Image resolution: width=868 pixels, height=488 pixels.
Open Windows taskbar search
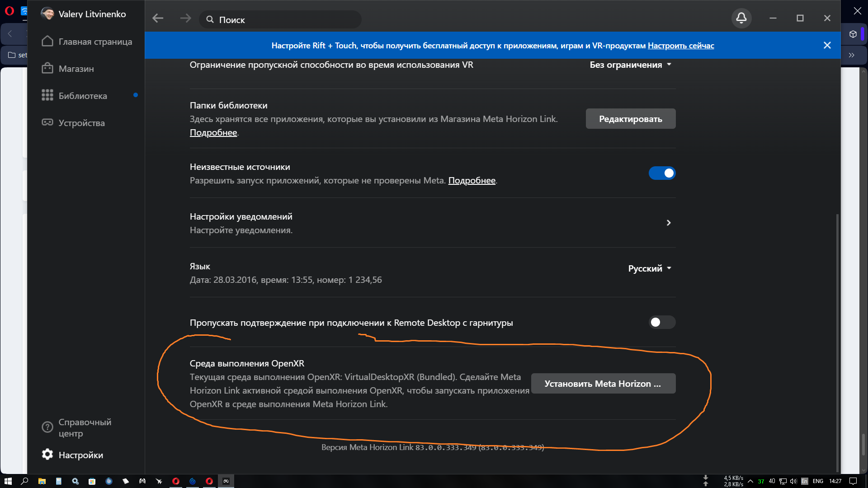(25, 481)
